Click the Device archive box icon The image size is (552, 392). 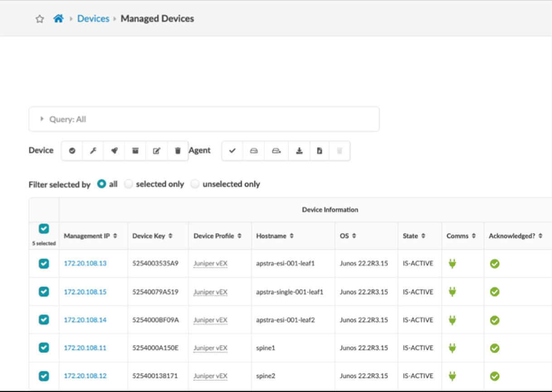click(135, 151)
